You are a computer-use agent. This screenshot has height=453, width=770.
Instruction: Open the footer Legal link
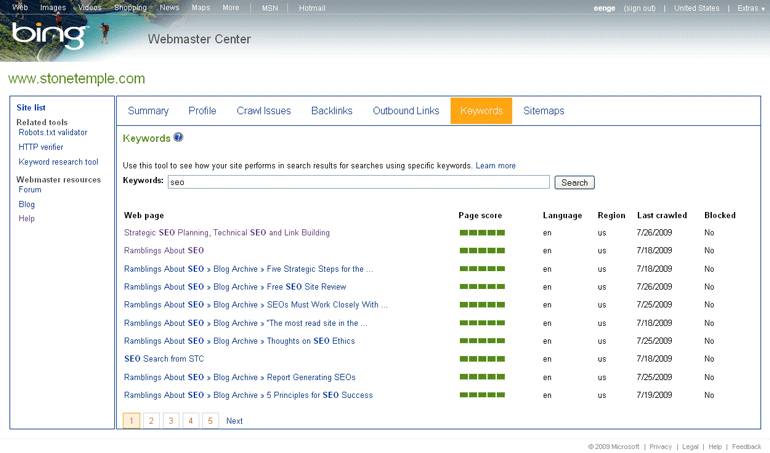[x=690, y=447]
